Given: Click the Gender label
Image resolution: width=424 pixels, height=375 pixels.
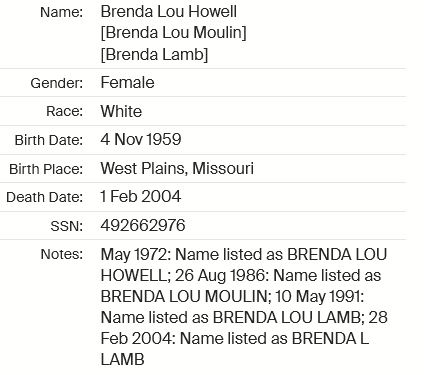Looking at the screenshot, I should 56,83.
